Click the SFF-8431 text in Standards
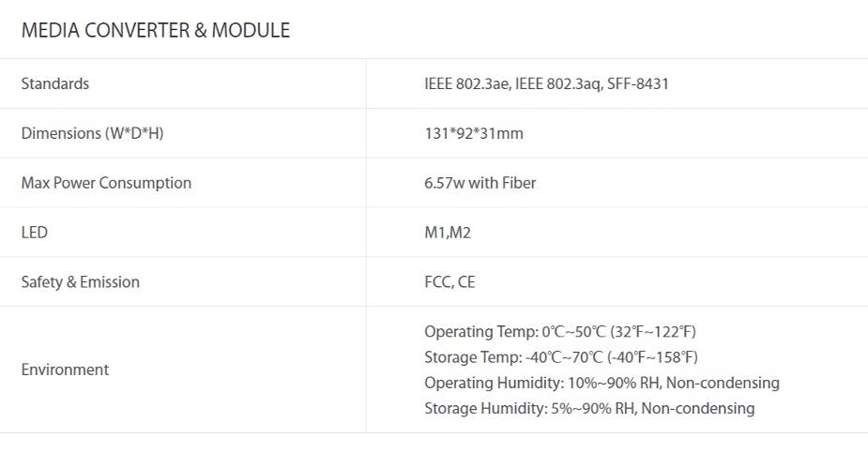868x468 pixels. (638, 83)
